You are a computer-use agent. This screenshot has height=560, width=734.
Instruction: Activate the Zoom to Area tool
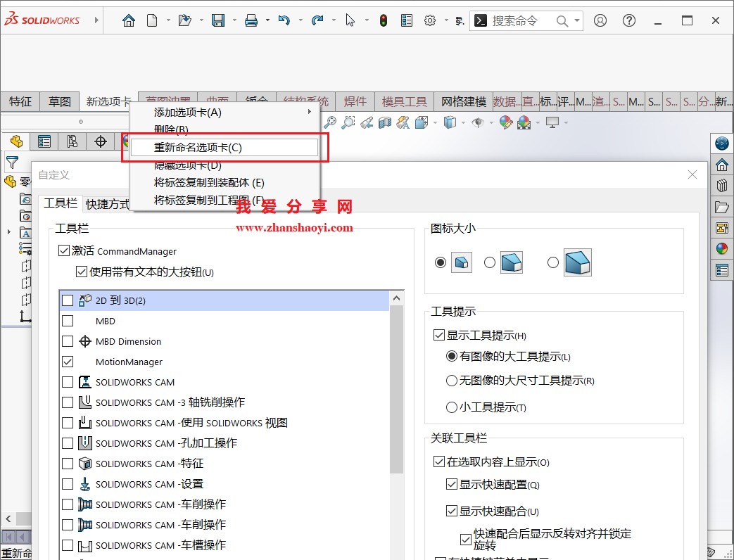348,122
